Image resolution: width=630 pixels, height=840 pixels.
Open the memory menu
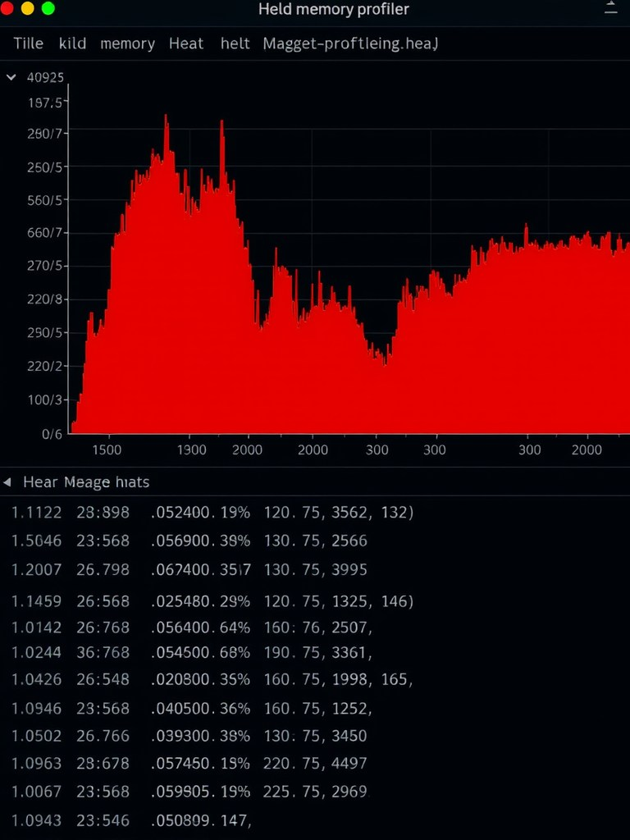pyautogui.click(x=127, y=44)
